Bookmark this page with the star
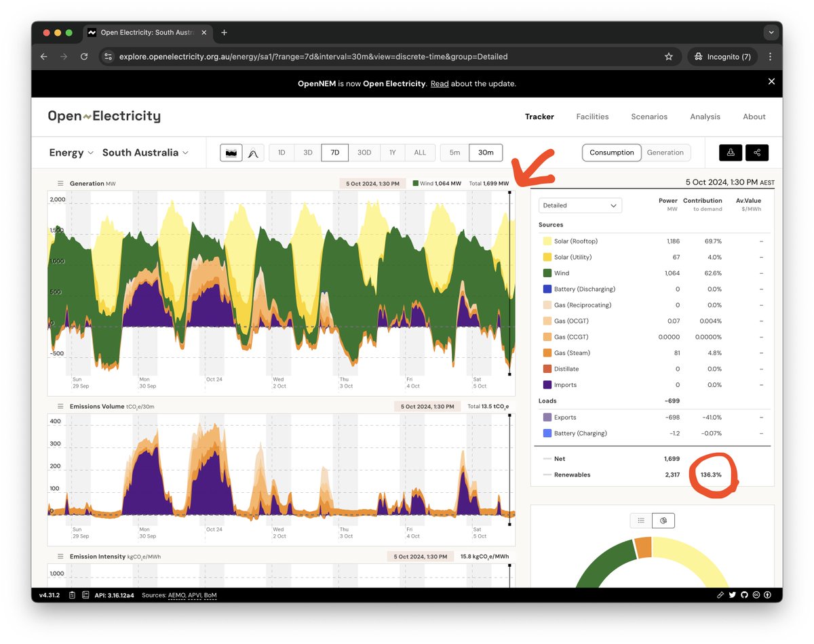 [x=669, y=57]
